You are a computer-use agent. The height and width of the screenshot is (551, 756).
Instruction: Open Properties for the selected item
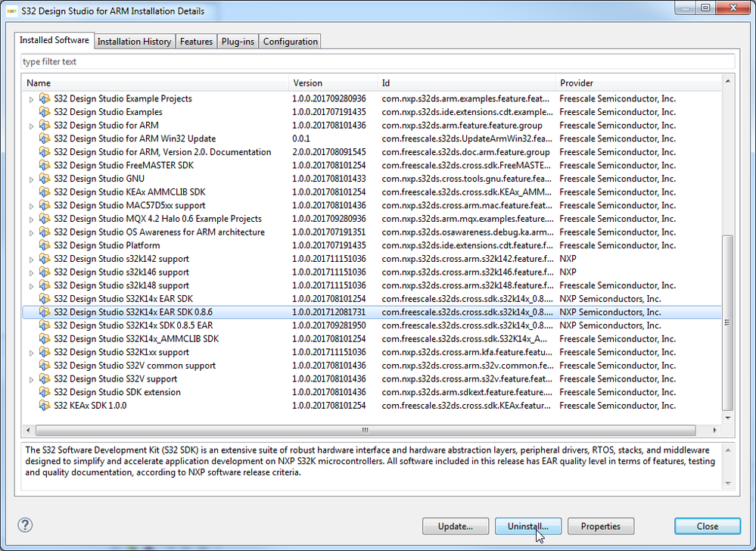coord(601,527)
